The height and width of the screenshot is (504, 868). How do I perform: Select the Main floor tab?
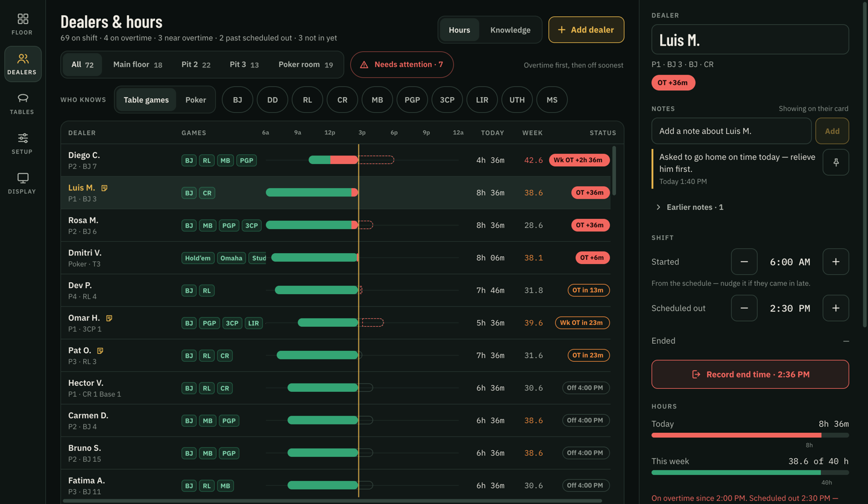point(137,65)
